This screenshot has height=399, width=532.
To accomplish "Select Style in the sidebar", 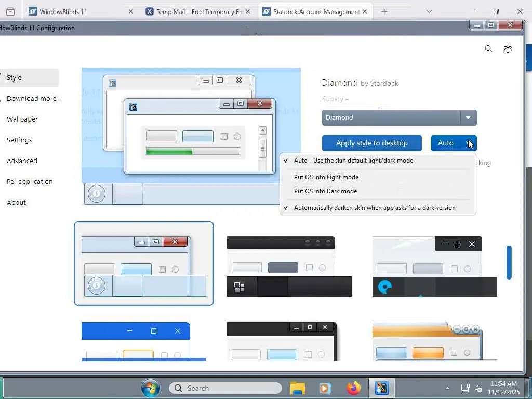I will click(29, 78).
